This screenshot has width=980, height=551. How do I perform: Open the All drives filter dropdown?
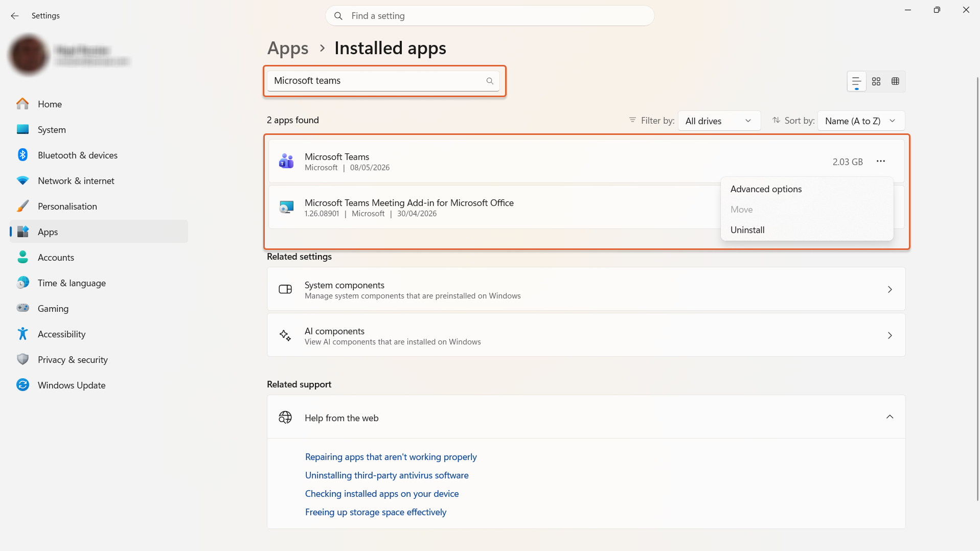(719, 121)
